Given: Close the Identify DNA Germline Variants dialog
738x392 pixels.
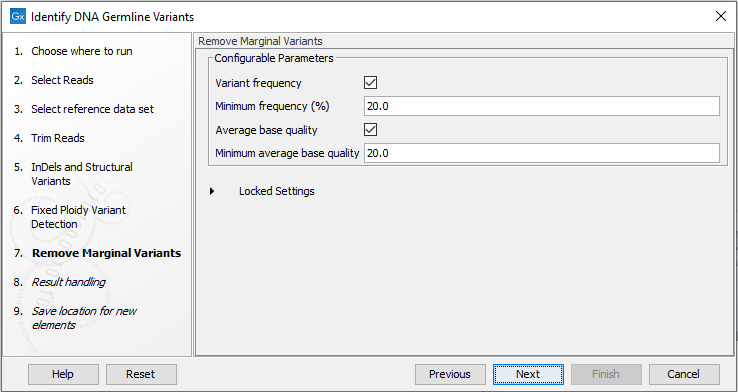Looking at the screenshot, I should pyautogui.click(x=721, y=16).
